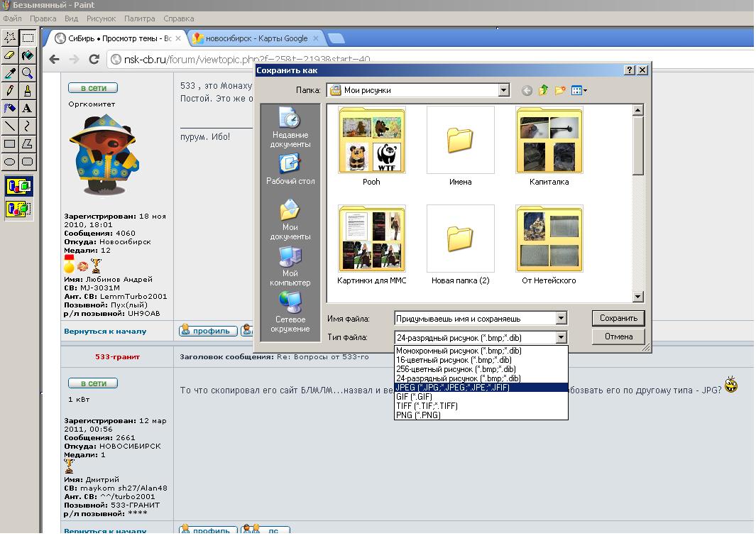Screen dimensions: 756x536
Task: Select the Fill with color bucket tool
Action: [x=27, y=55]
